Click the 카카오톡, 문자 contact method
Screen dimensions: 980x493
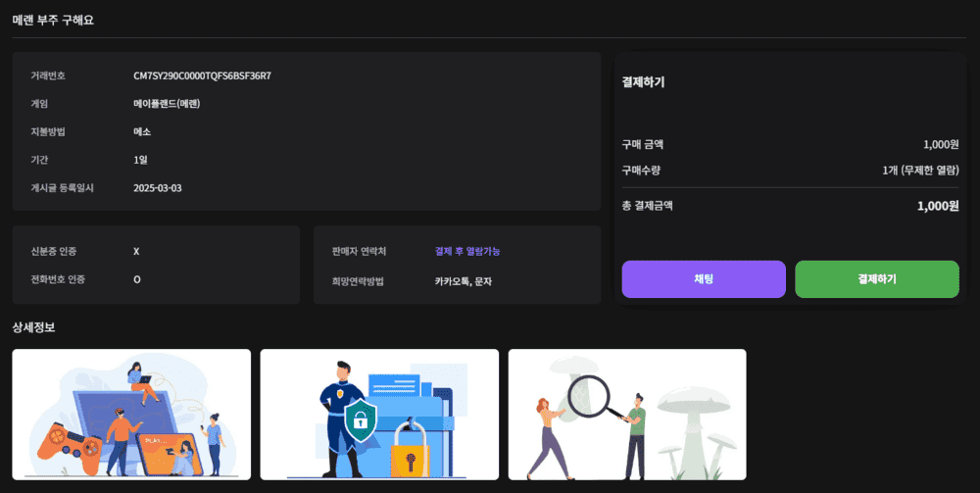click(x=464, y=280)
